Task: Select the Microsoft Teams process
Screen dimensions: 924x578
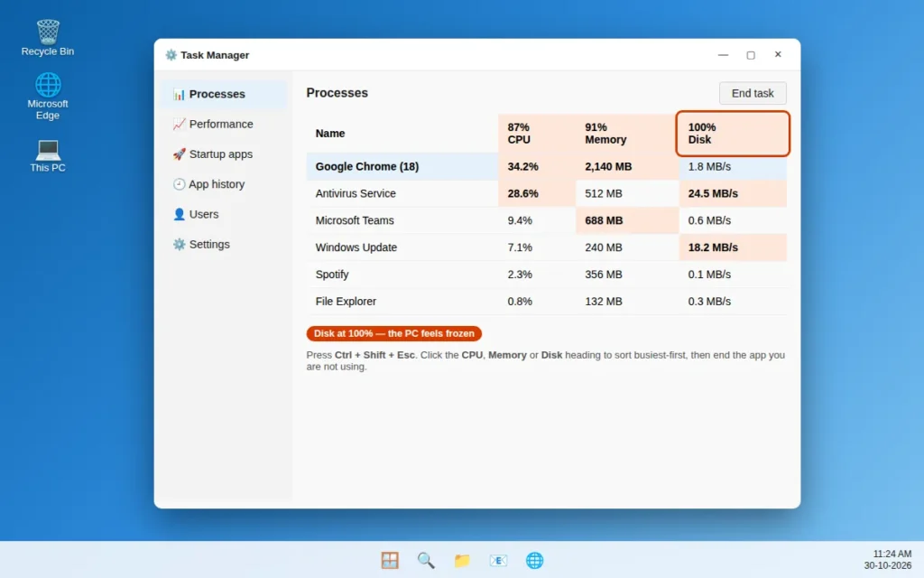Action: pyautogui.click(x=546, y=220)
